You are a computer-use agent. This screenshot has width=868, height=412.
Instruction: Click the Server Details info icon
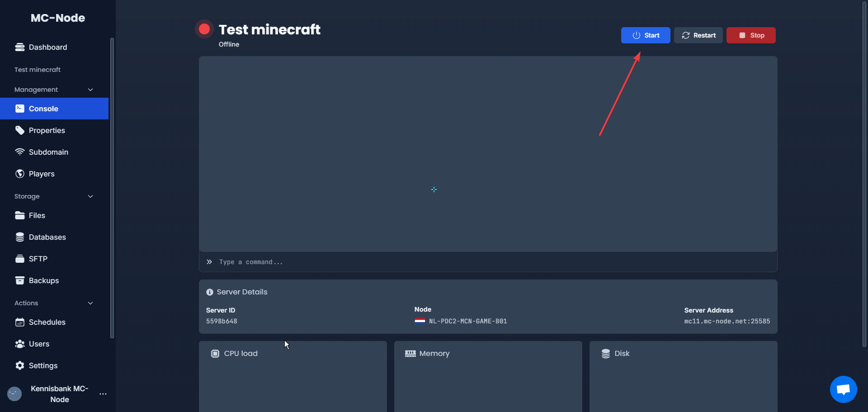(210, 292)
